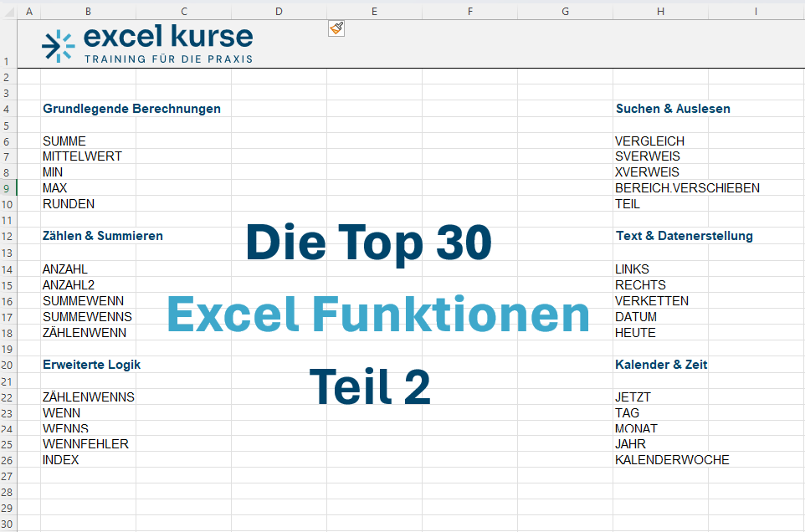
Task: Click the Text & Datenerstellung heading
Action: click(x=684, y=236)
